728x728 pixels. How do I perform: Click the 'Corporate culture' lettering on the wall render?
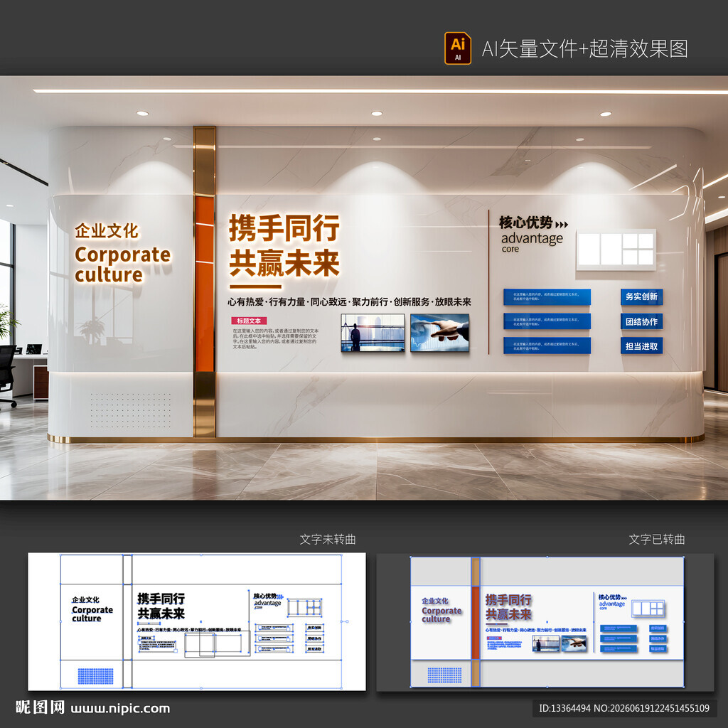(x=122, y=264)
